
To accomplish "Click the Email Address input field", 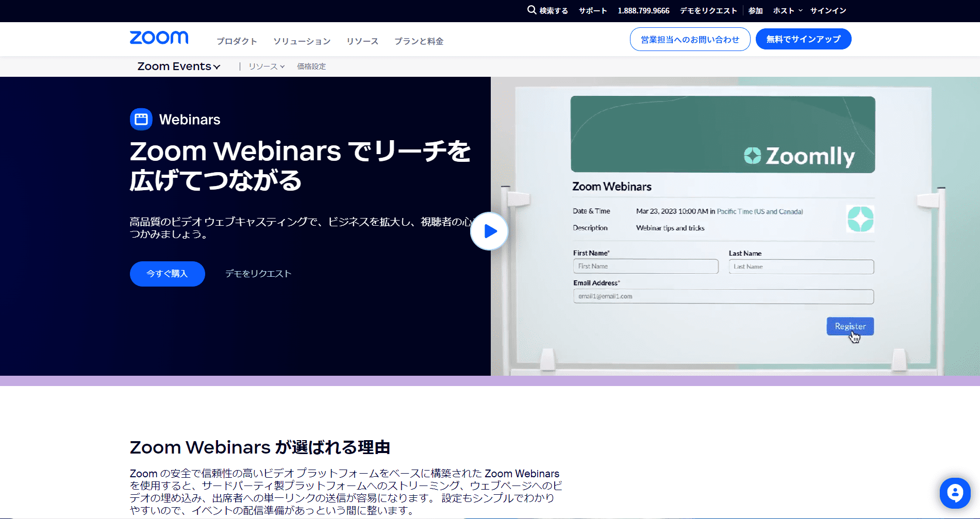I will [x=723, y=296].
